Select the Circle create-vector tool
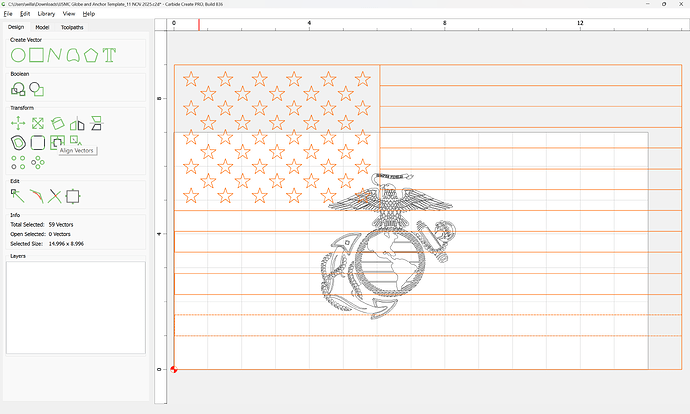This screenshot has width=690, height=414. click(x=18, y=53)
